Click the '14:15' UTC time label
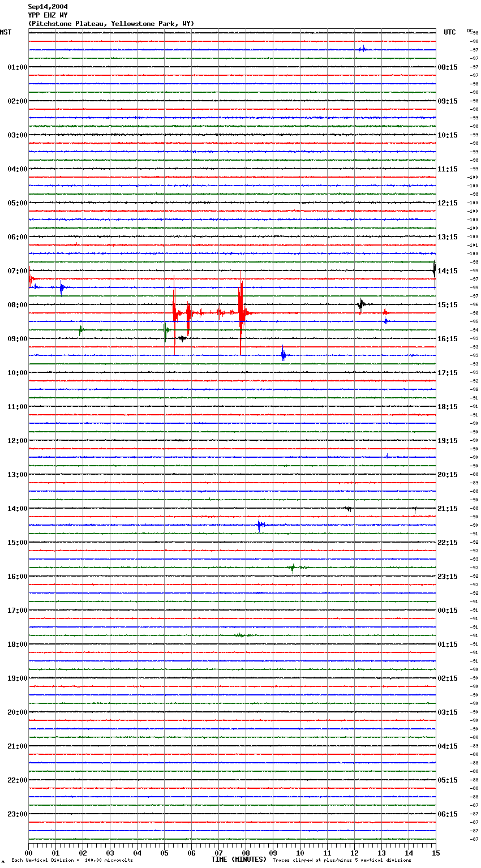This screenshot has height=868, width=481. 448,271
